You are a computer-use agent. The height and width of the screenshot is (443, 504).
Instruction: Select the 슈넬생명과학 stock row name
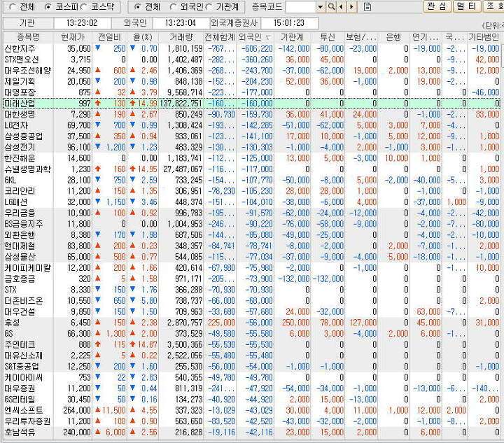27,169
